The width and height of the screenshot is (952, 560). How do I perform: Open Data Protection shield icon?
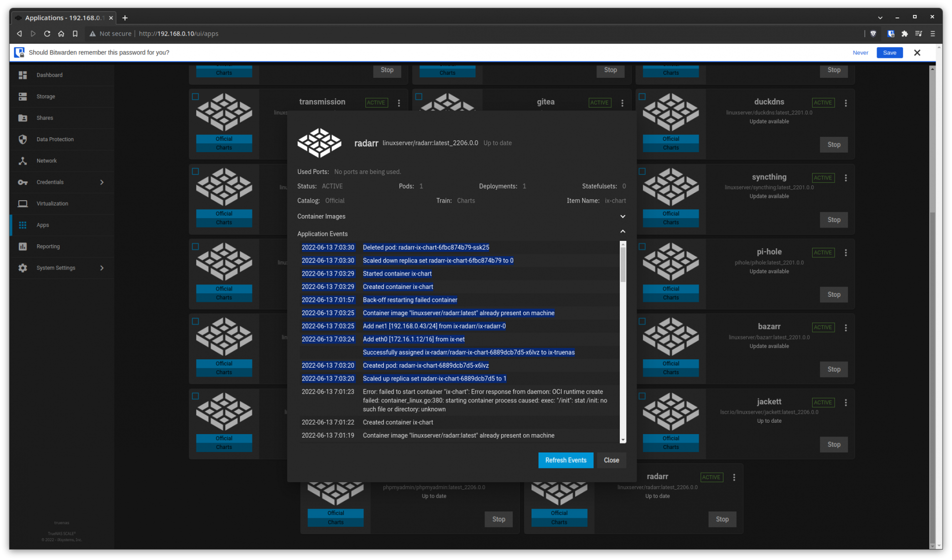(x=23, y=139)
